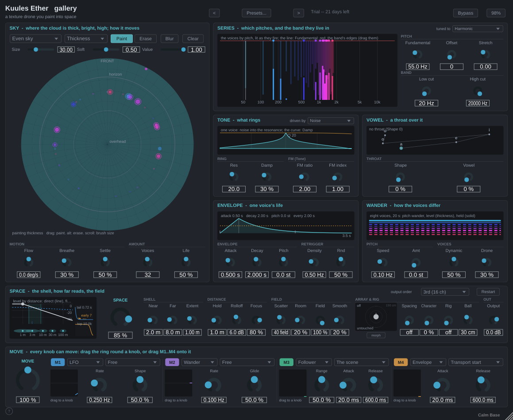Screen dimensions: 513x420
Task: Open the Presets... menu
Action: pos(257,13)
